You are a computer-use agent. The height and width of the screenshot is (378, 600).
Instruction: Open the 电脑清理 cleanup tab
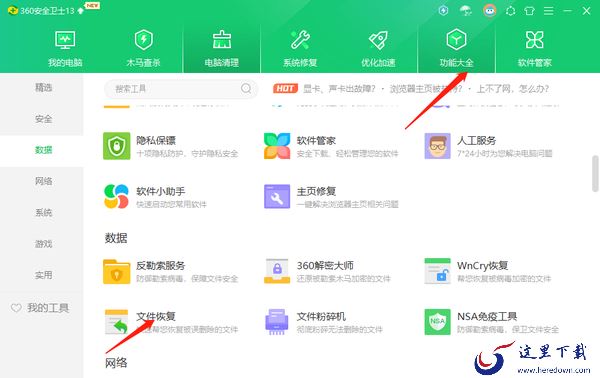pos(222,48)
